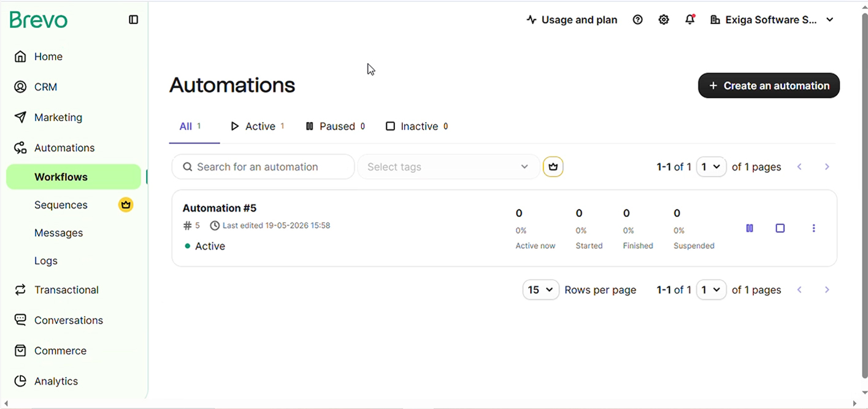Focus the Search for an automation field

263,167
